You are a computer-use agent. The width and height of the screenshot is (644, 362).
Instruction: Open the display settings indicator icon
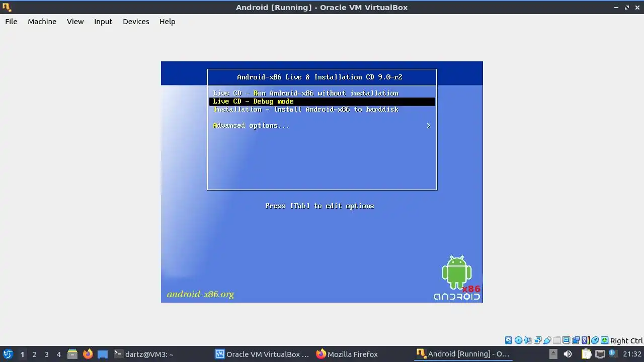coord(566,340)
